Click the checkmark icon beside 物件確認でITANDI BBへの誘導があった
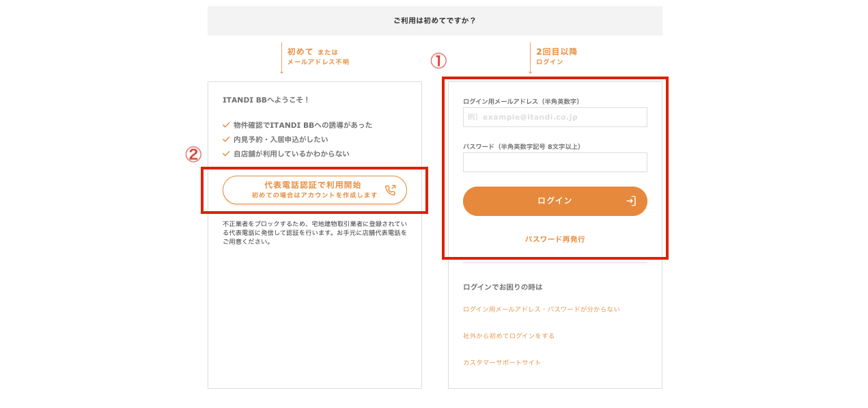This screenshot has height=408, width=868. point(226,125)
